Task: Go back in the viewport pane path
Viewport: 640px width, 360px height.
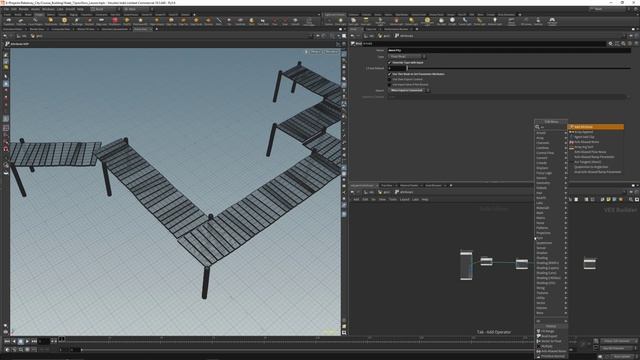Action: click(5, 36)
